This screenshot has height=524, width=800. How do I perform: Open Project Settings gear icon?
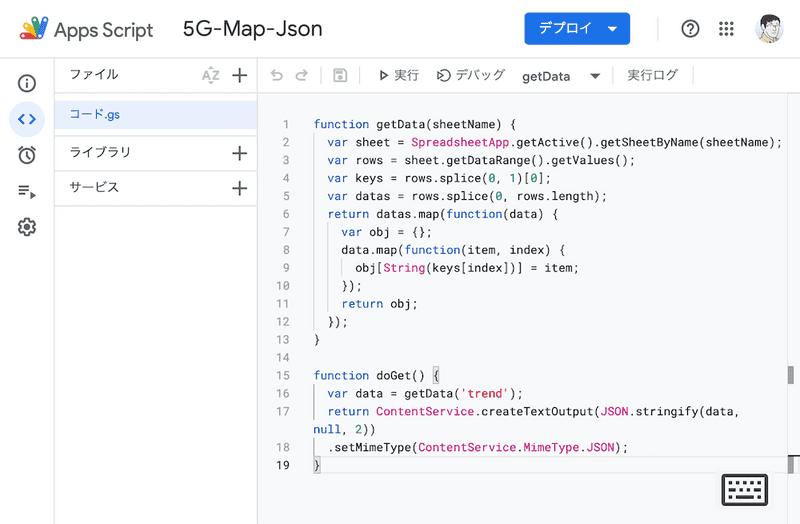pyautogui.click(x=27, y=227)
